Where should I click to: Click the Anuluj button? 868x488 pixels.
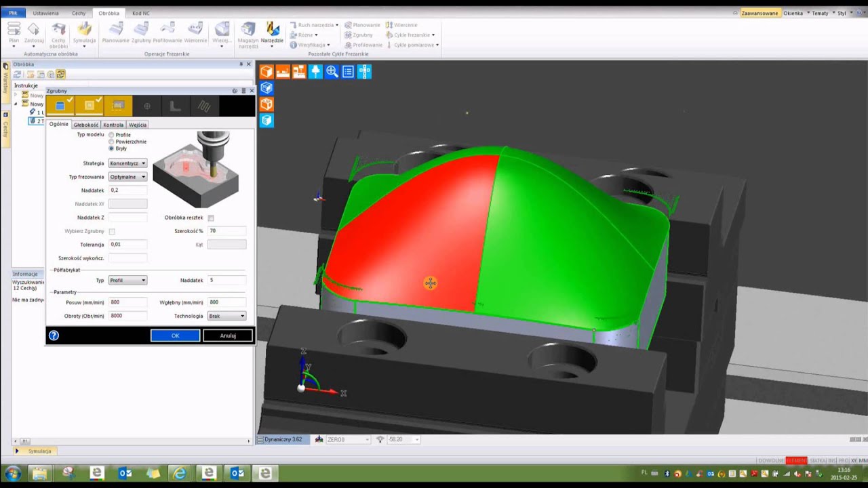point(228,335)
